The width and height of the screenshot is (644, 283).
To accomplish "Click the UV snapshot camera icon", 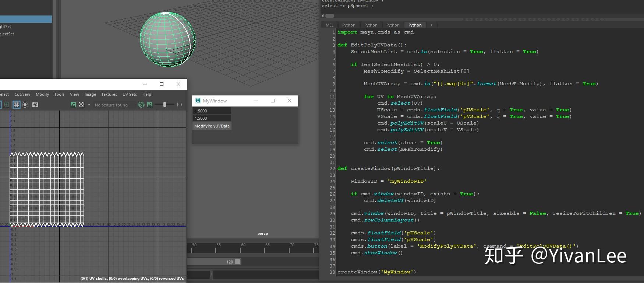I will coord(35,105).
